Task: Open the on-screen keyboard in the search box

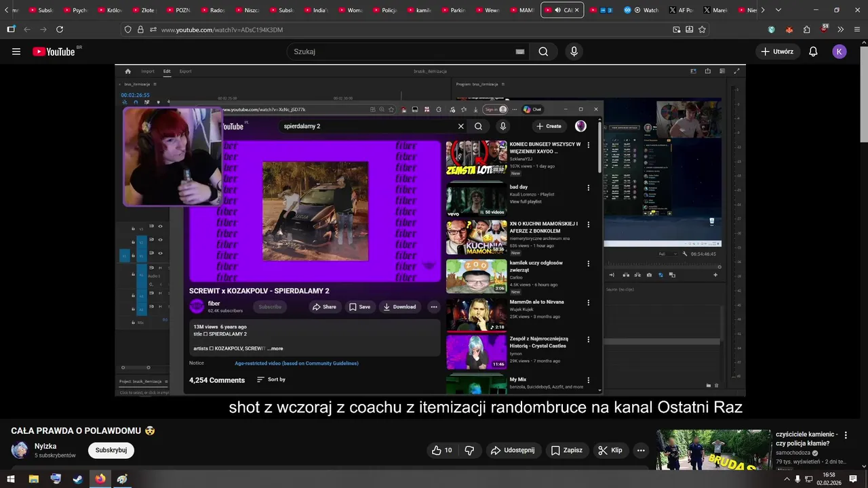Action: pos(520,52)
